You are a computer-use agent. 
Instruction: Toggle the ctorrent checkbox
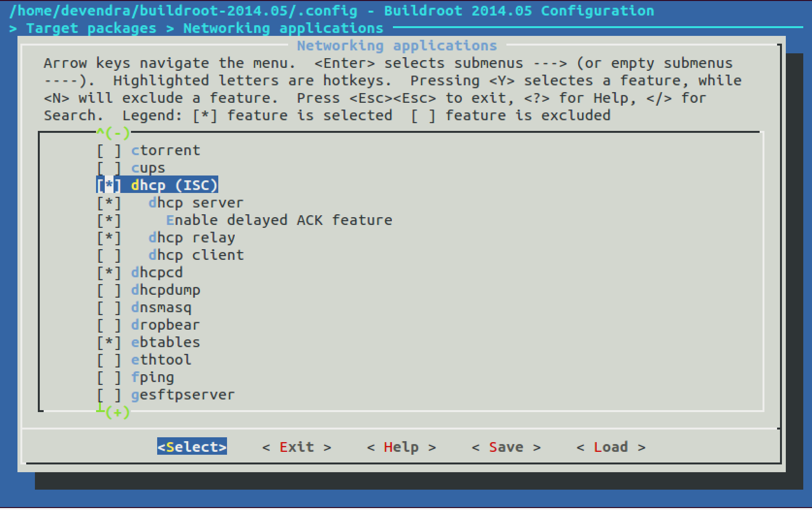tap(109, 151)
